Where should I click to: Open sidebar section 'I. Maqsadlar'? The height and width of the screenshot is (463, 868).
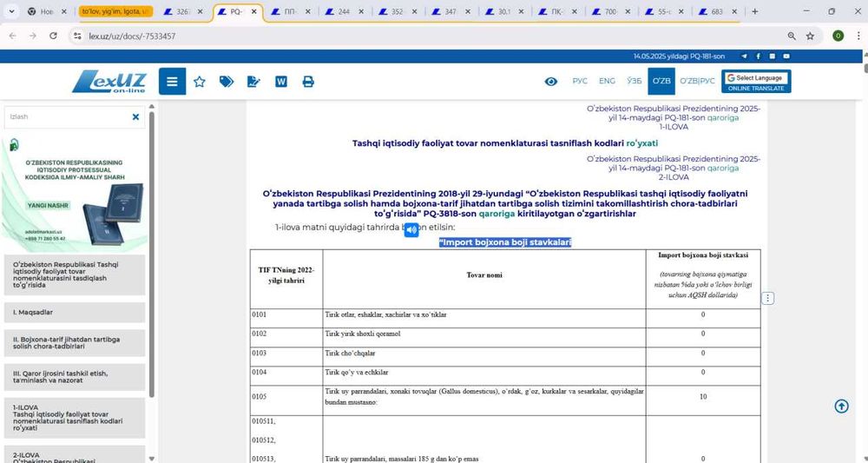75,313
